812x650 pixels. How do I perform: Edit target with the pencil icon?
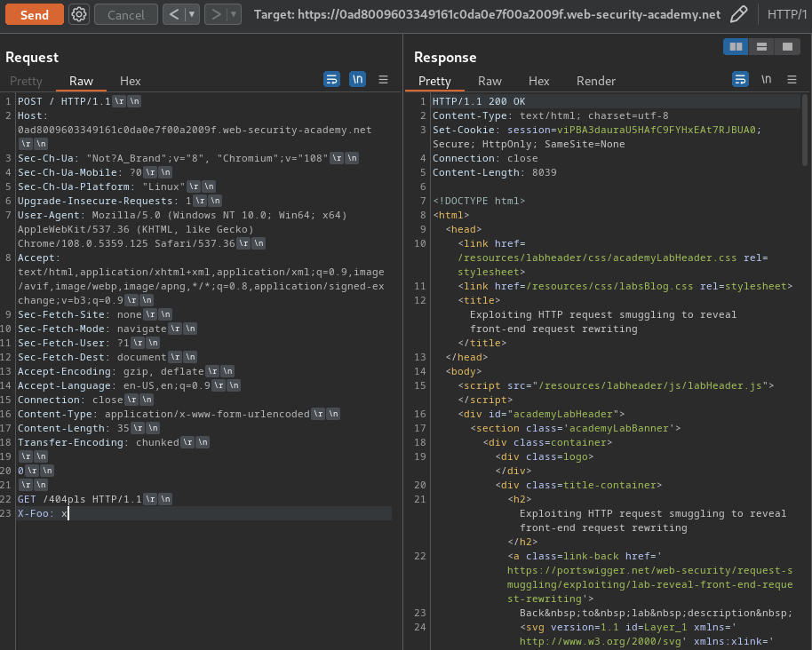738,14
